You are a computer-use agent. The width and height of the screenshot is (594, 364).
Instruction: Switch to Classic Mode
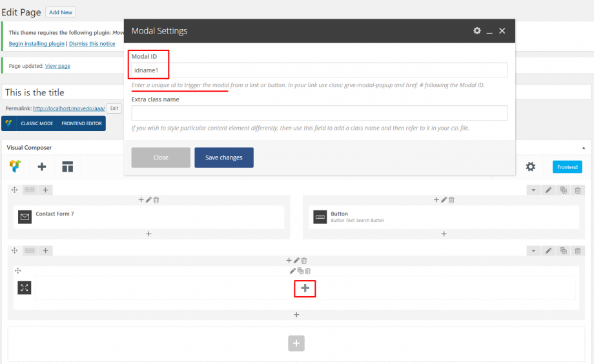coord(36,123)
